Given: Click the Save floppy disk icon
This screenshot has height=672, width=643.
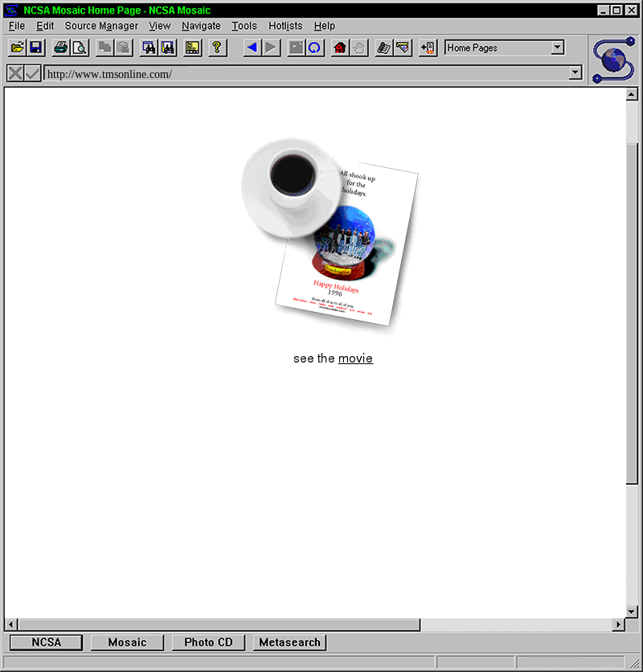Looking at the screenshot, I should 36,48.
